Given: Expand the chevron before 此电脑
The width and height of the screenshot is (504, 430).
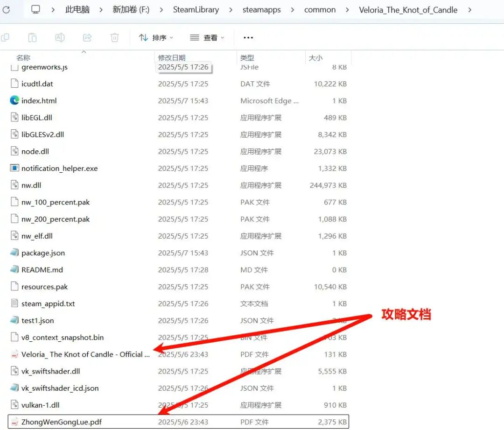Looking at the screenshot, I should tap(53, 10).
